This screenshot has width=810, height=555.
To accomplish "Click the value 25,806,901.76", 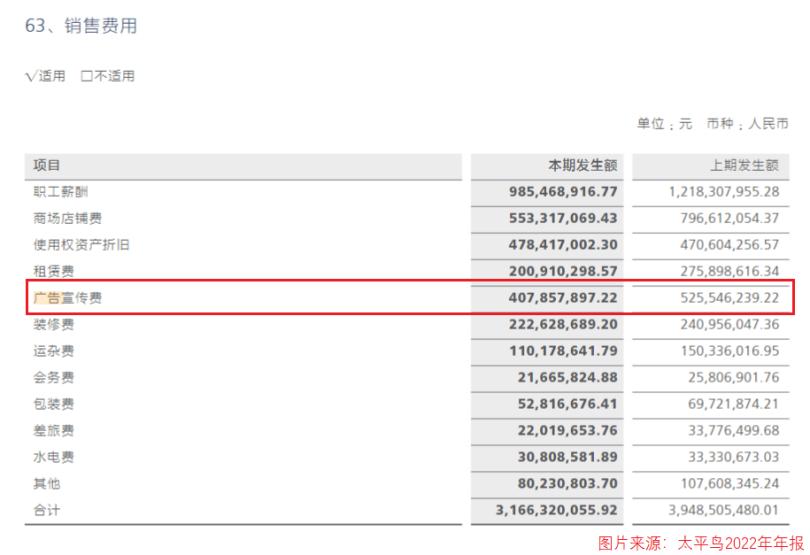I will 734,377.
